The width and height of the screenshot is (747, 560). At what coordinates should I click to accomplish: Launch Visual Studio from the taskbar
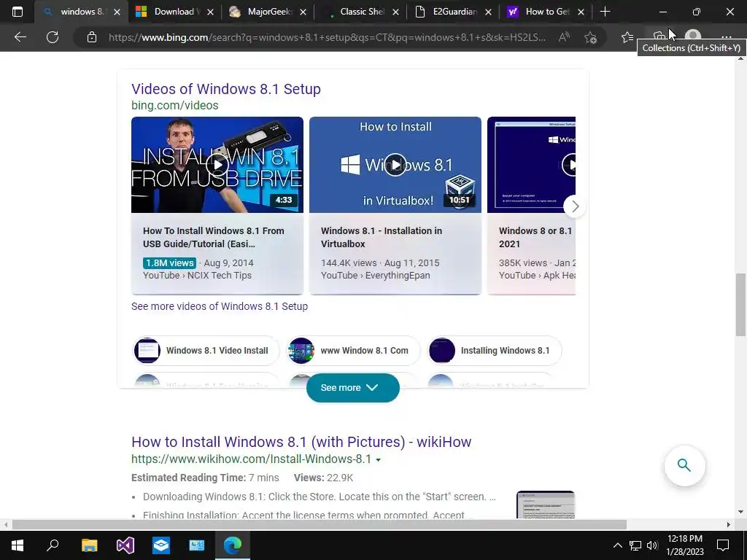click(125, 545)
